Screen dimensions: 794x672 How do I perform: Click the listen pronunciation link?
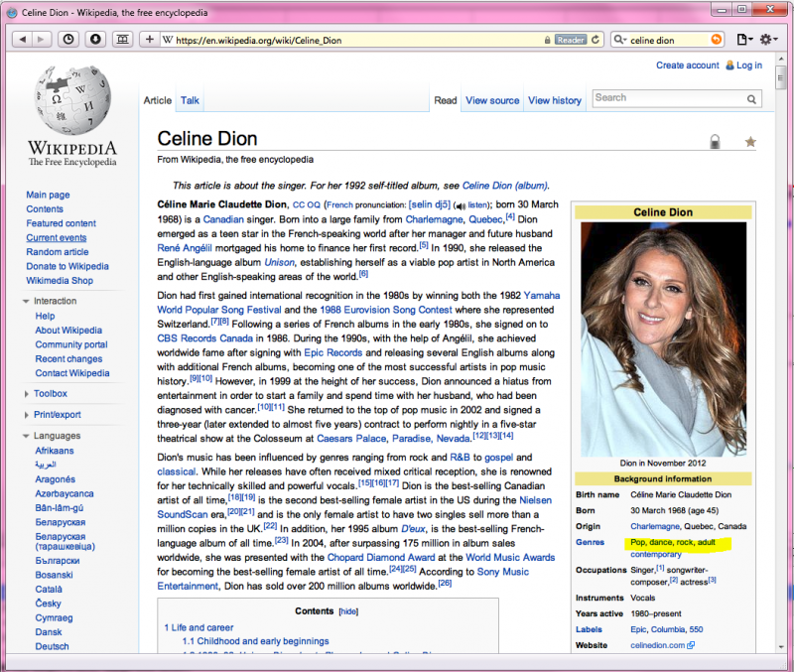(x=477, y=205)
